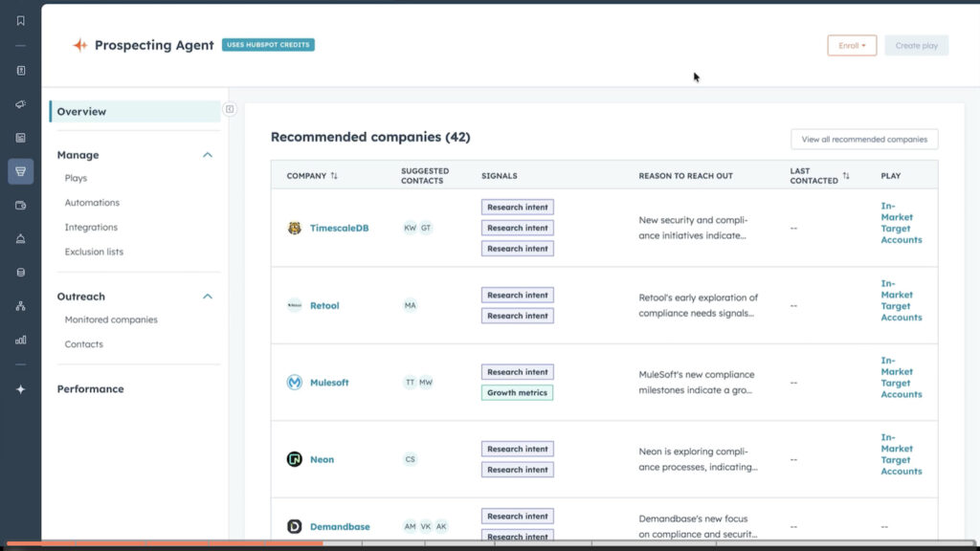Open the Retool company link
The image size is (980, 551).
[324, 305]
